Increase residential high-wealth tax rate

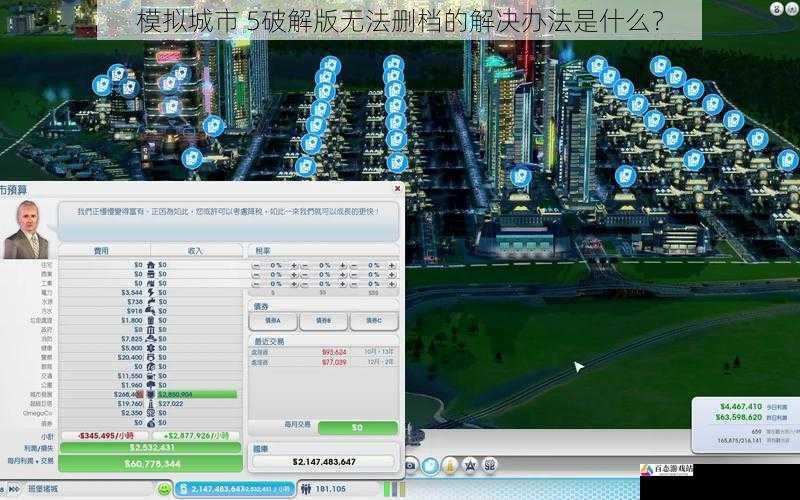392,266
